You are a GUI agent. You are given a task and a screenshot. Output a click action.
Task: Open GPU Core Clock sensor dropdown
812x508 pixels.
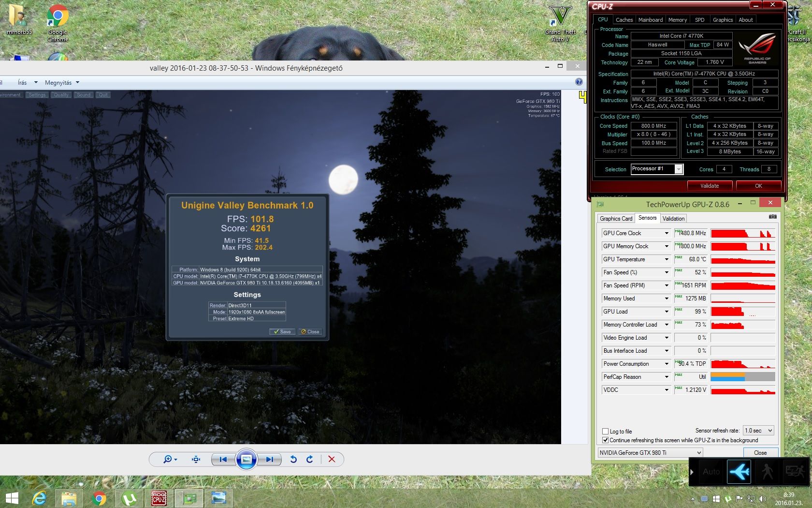667,233
